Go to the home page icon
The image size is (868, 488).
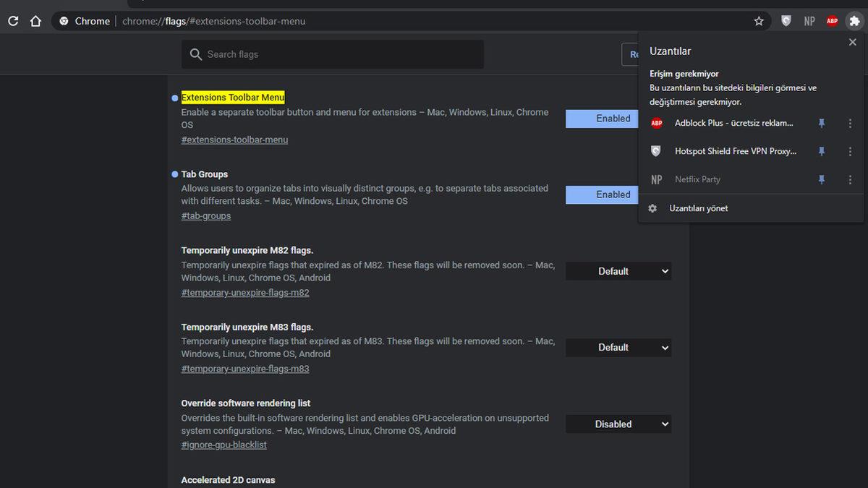[35, 21]
